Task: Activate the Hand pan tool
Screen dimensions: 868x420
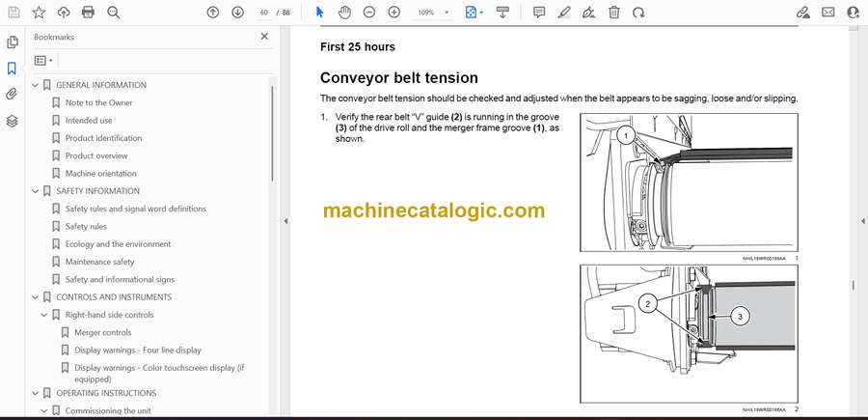Action: [x=344, y=13]
